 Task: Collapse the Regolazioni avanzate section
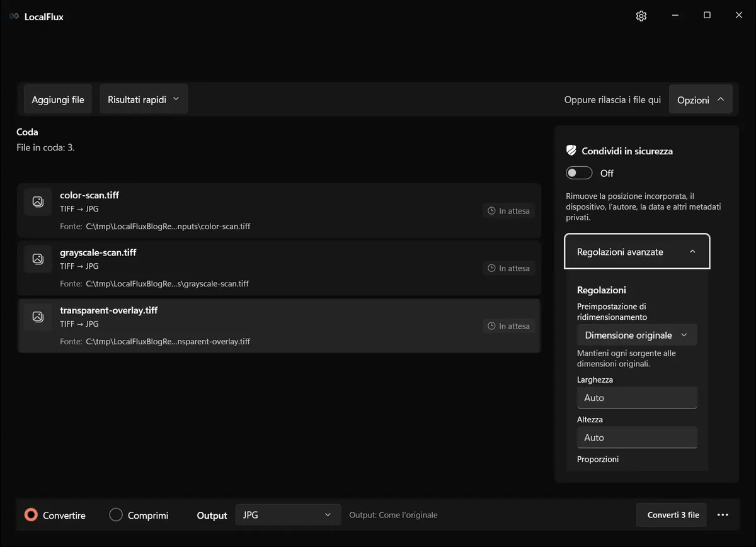[637, 252]
